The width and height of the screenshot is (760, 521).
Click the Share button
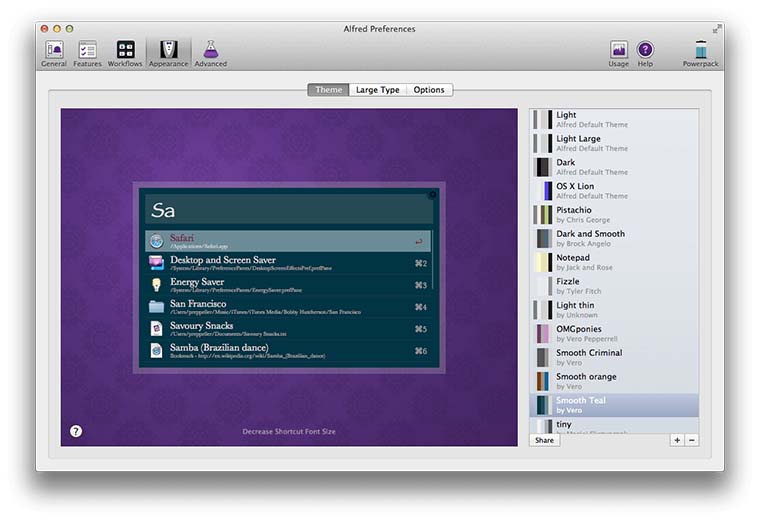click(544, 440)
